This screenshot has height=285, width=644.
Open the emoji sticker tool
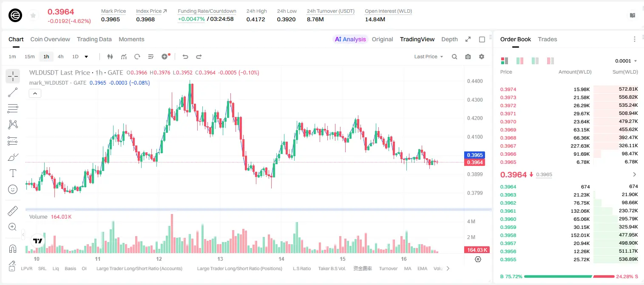(13, 189)
